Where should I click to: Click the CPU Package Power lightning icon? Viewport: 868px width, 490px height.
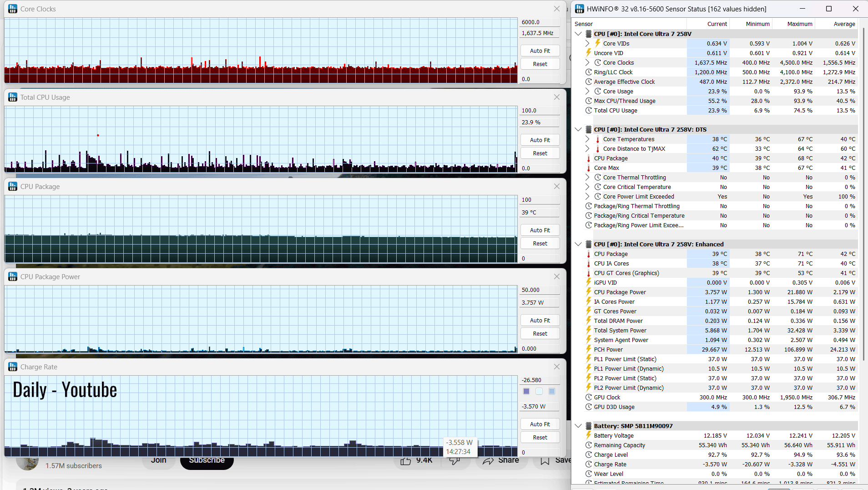(x=589, y=292)
